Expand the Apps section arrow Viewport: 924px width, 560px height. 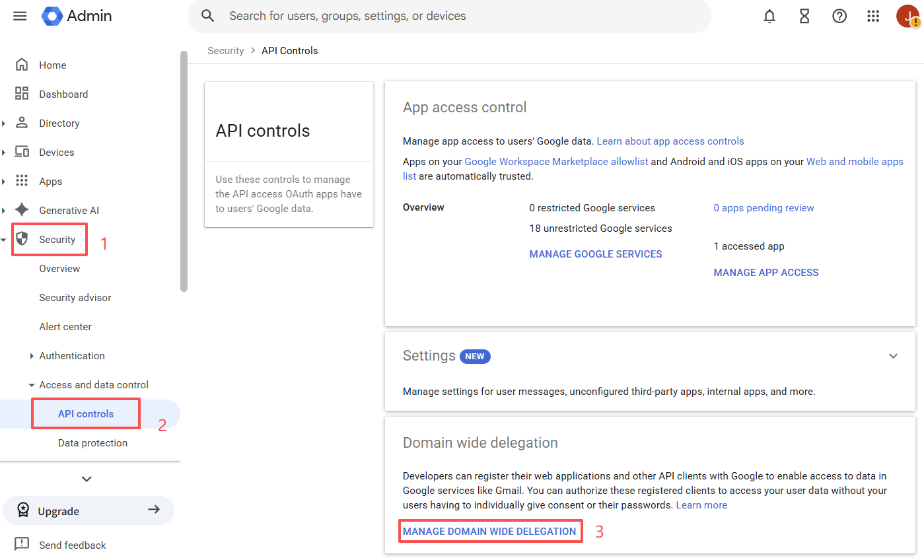4,182
